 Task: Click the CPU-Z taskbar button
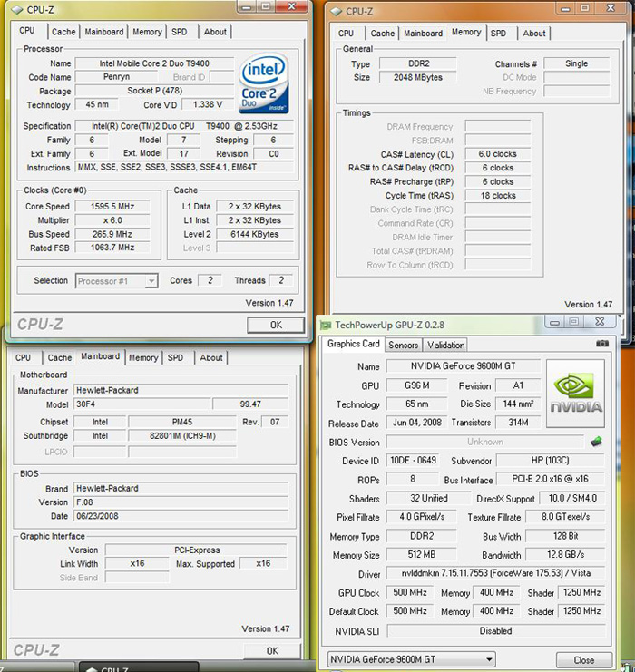(140, 667)
